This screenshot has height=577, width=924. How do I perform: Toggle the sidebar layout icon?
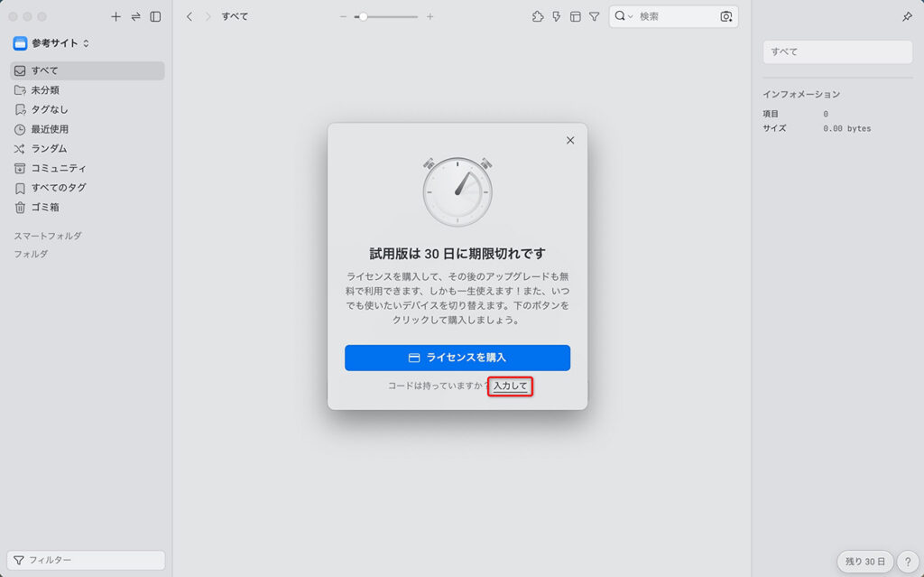[x=155, y=17]
